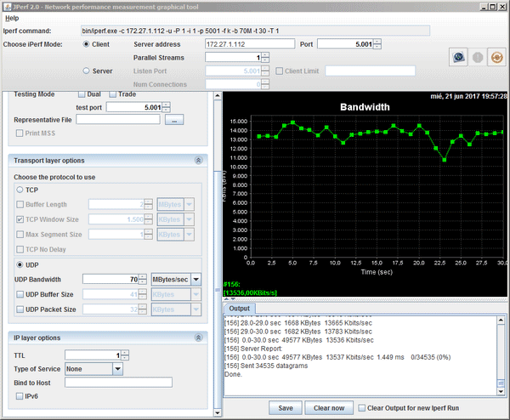
Task: Collapse the Transport layer options panel
Action: (198, 160)
